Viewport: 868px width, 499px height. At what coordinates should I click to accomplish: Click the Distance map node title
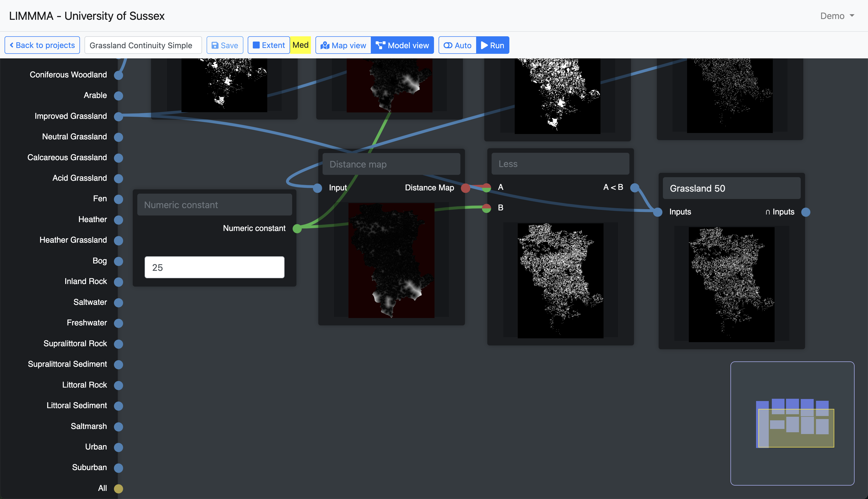click(391, 164)
